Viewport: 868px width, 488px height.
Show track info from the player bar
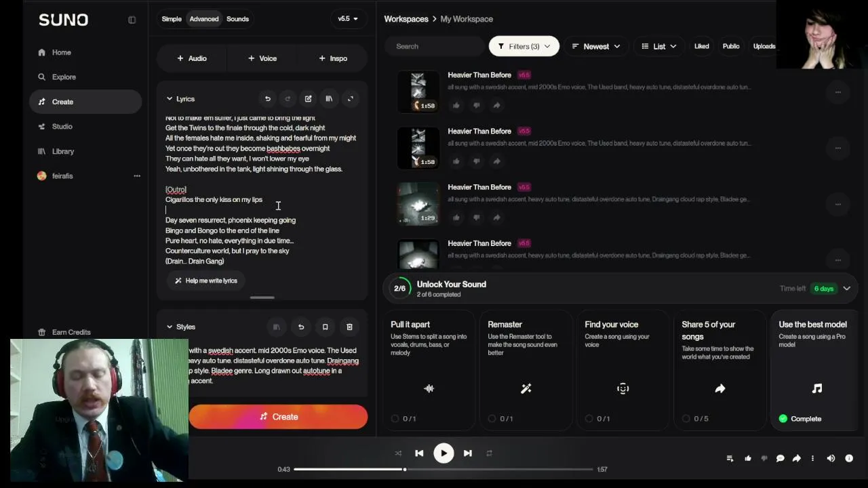click(x=849, y=458)
